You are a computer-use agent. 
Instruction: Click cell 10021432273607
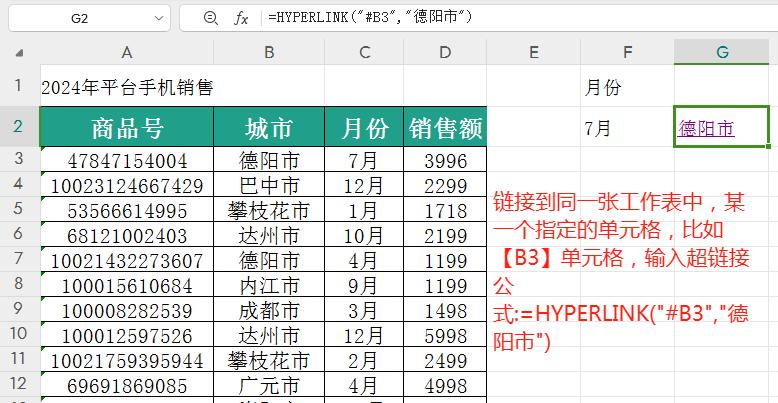pyautogui.click(x=127, y=261)
